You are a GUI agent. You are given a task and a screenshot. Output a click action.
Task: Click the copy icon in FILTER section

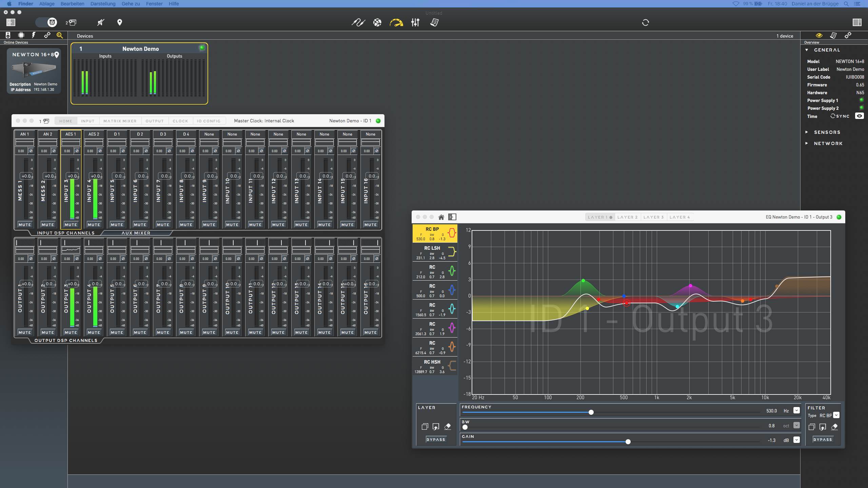coord(811,427)
